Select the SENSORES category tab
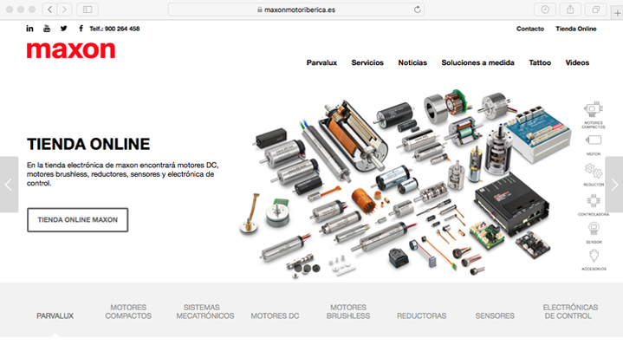Screen dimensions: 623x364 click(x=495, y=316)
